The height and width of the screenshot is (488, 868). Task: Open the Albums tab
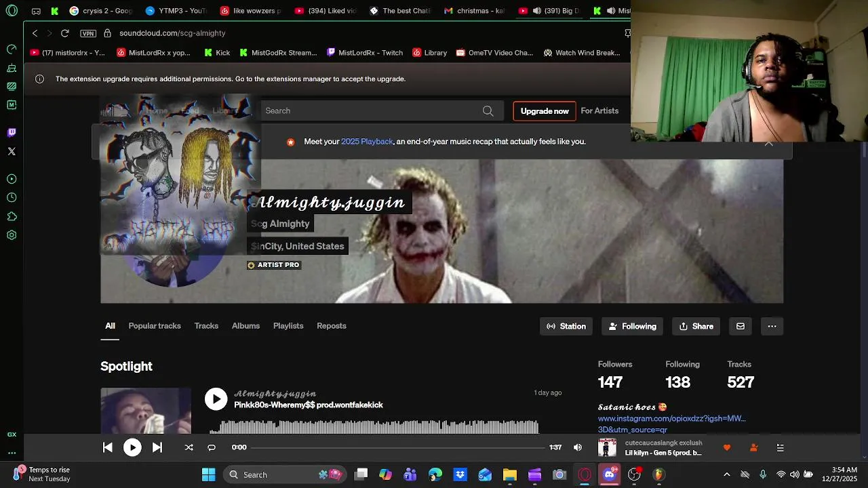pos(245,326)
